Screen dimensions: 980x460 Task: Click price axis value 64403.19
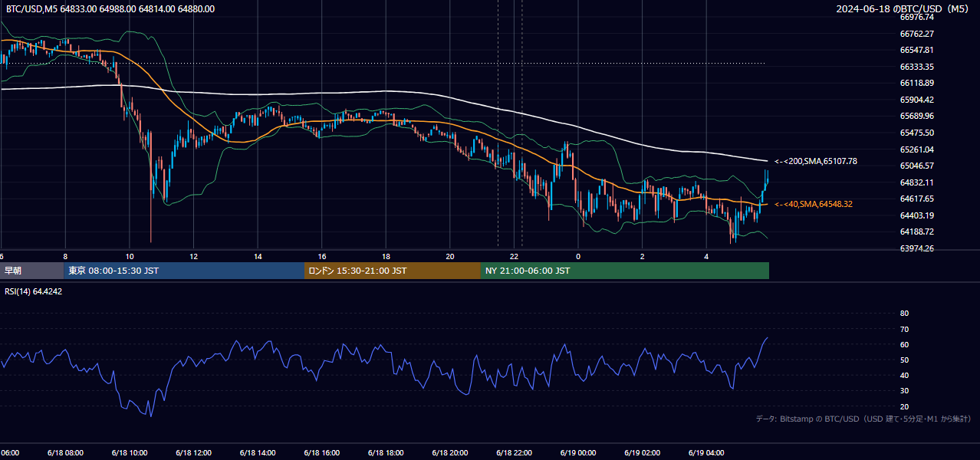(917, 215)
